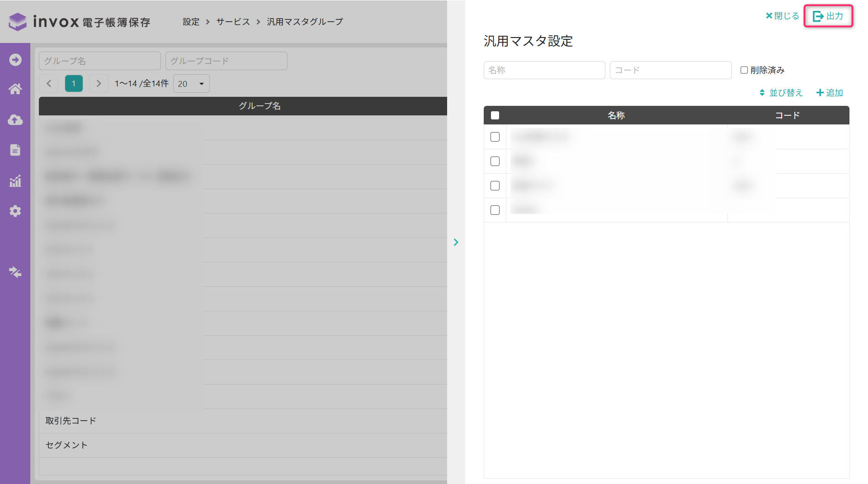This screenshot has height=484, width=868.
Task: Go to next page with right chevron
Action: coord(99,84)
